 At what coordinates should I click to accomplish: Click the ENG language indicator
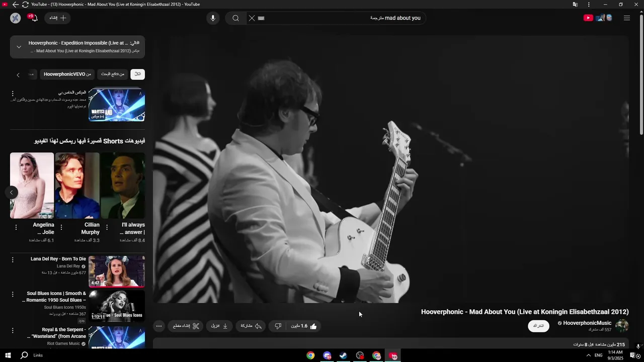click(598, 355)
